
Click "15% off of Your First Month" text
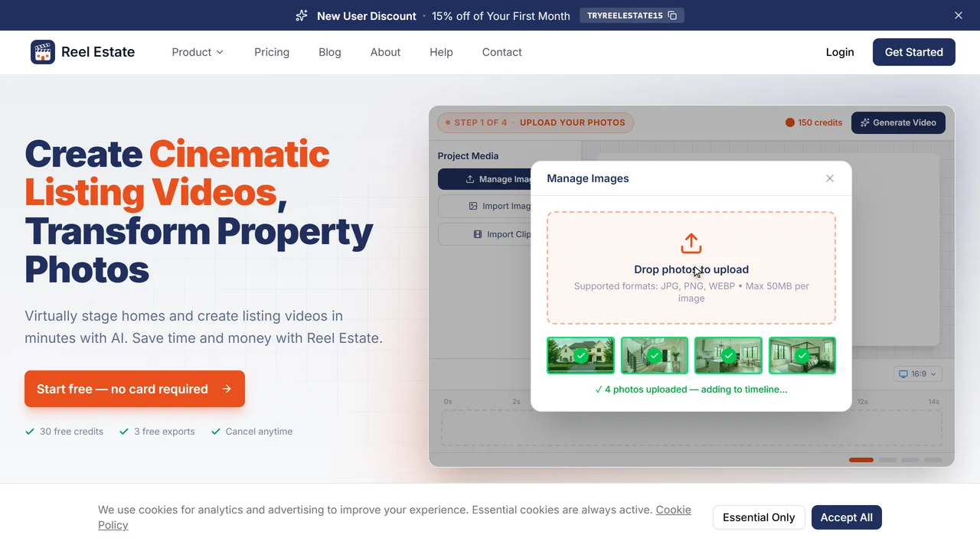coord(501,15)
